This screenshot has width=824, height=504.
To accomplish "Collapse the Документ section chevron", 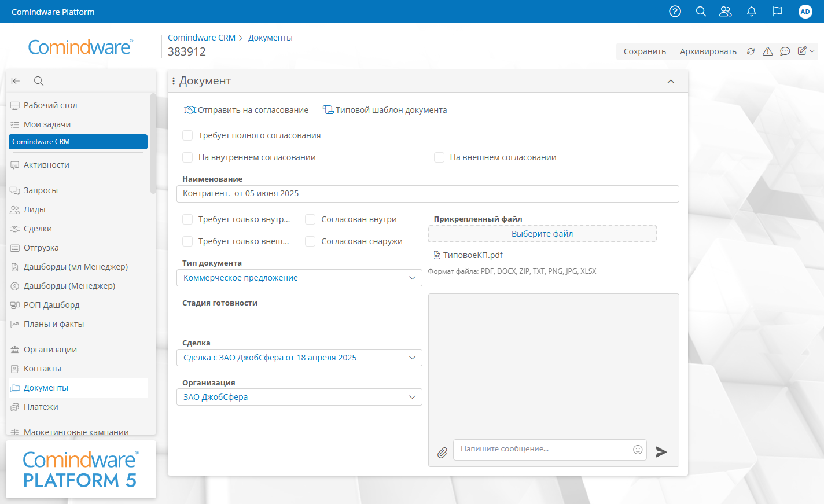I will (671, 82).
